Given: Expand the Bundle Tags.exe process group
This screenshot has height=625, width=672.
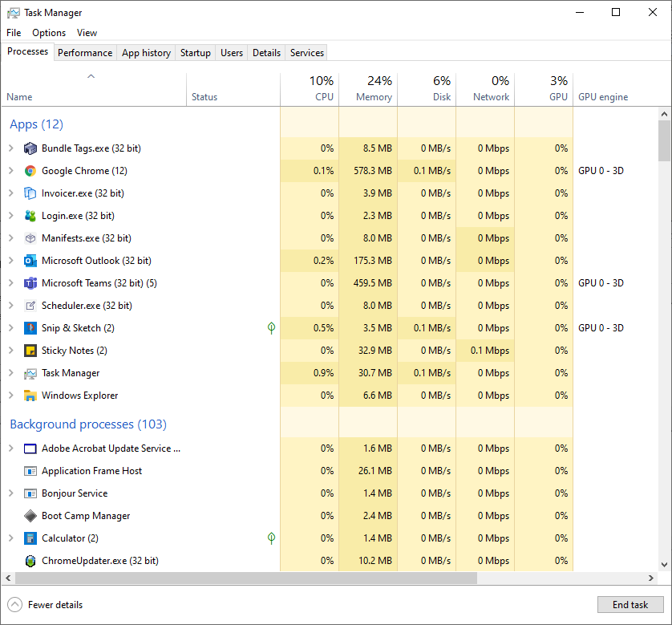Looking at the screenshot, I should pos(11,148).
